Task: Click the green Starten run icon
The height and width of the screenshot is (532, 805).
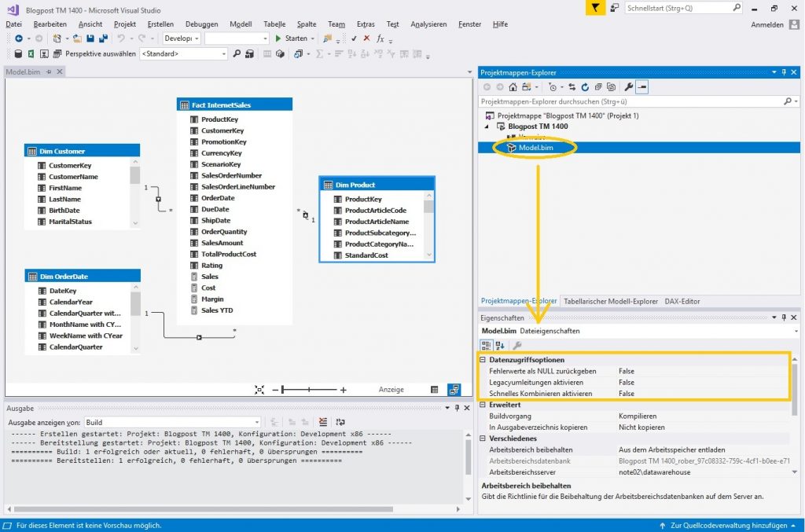Action: tap(277, 39)
